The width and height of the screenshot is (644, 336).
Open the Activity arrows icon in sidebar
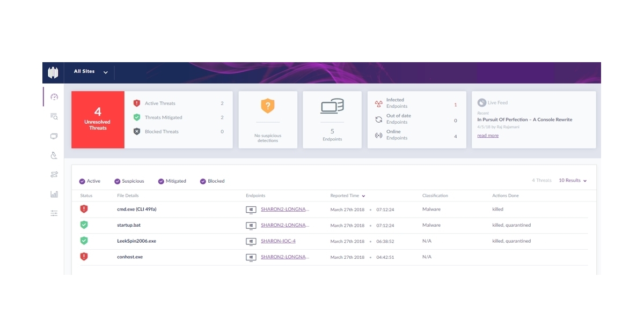[x=53, y=174]
